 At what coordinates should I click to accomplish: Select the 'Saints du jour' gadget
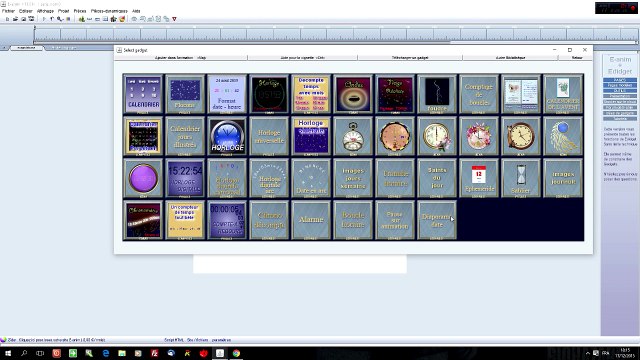coord(437,178)
